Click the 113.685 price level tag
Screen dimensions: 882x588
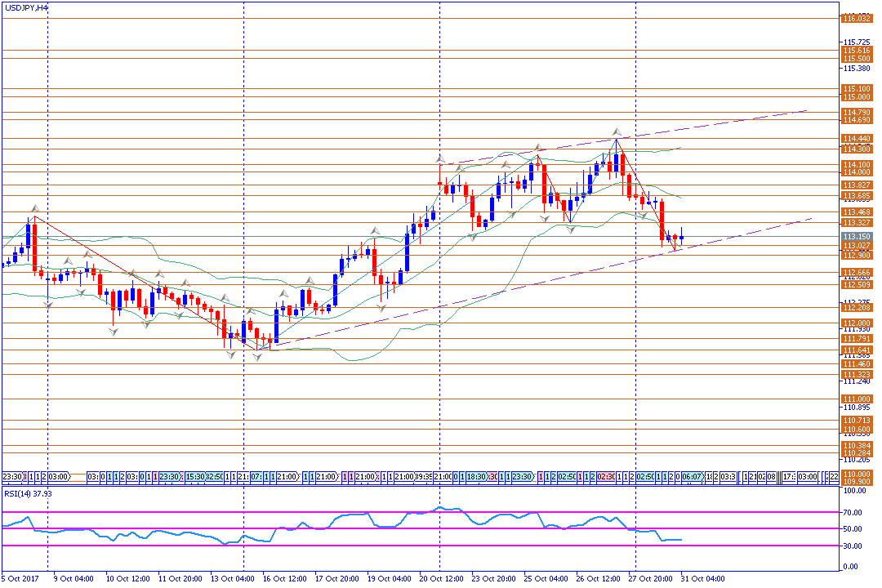click(x=857, y=196)
